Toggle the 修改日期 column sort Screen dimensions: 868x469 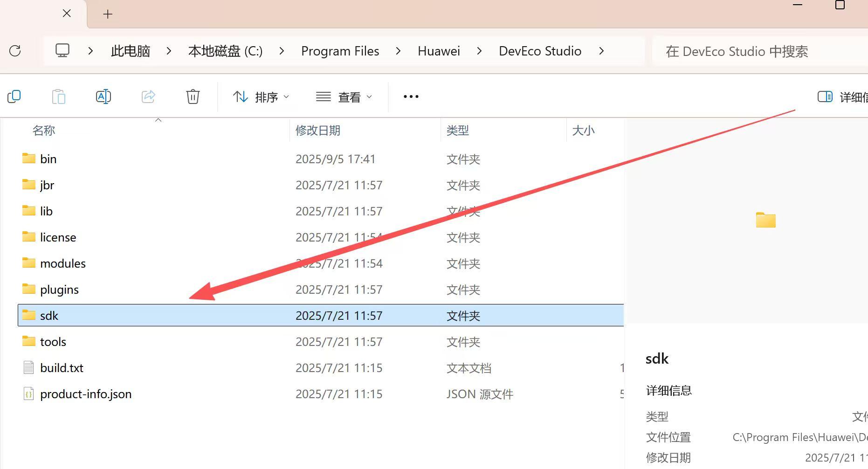(318, 131)
